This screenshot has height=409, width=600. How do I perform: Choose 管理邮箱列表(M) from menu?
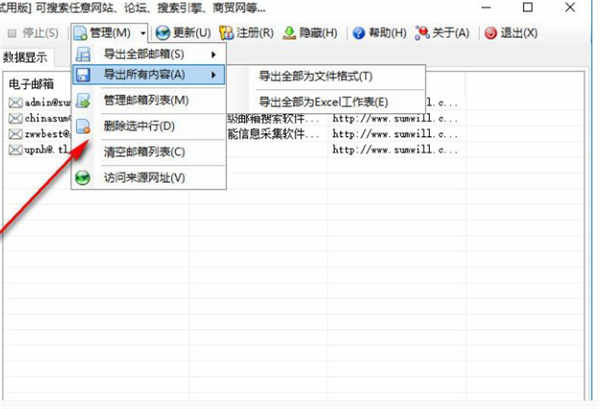(x=145, y=100)
